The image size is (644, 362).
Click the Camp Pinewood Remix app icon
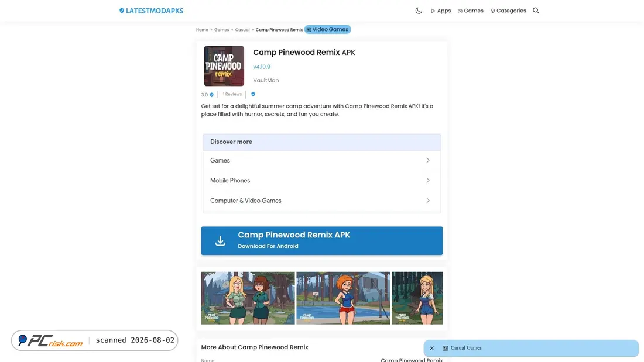(224, 66)
